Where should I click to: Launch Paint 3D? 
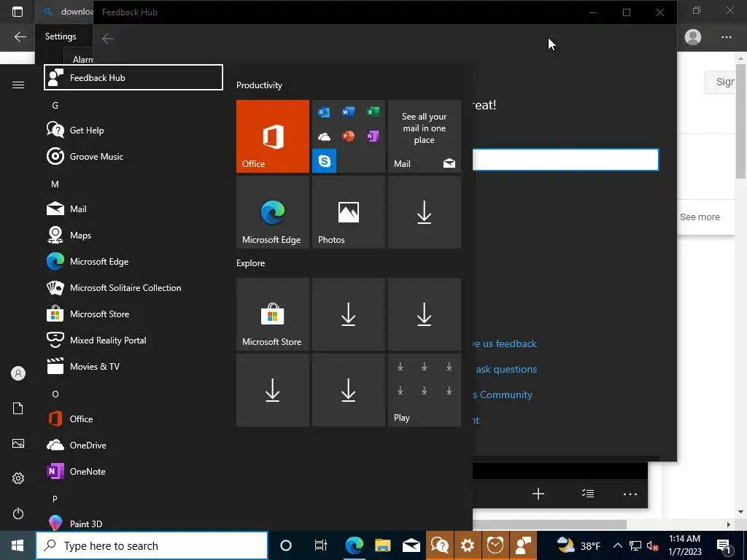[x=133, y=523]
